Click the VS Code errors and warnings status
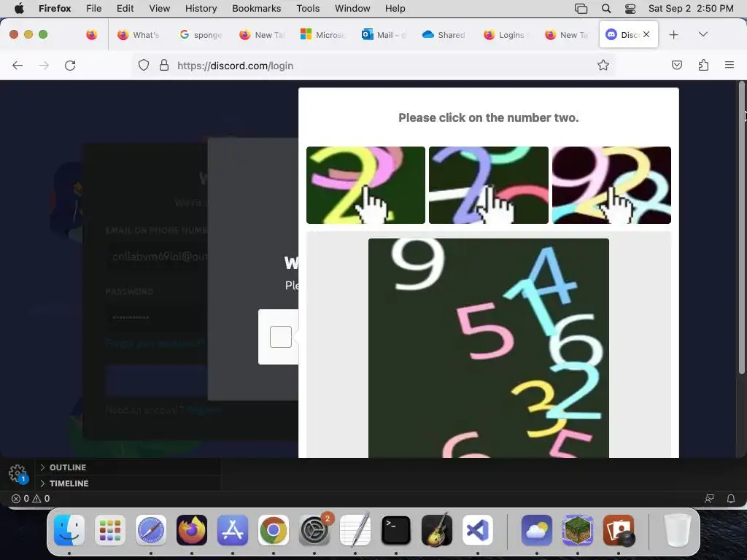747x560 pixels. pos(31,499)
